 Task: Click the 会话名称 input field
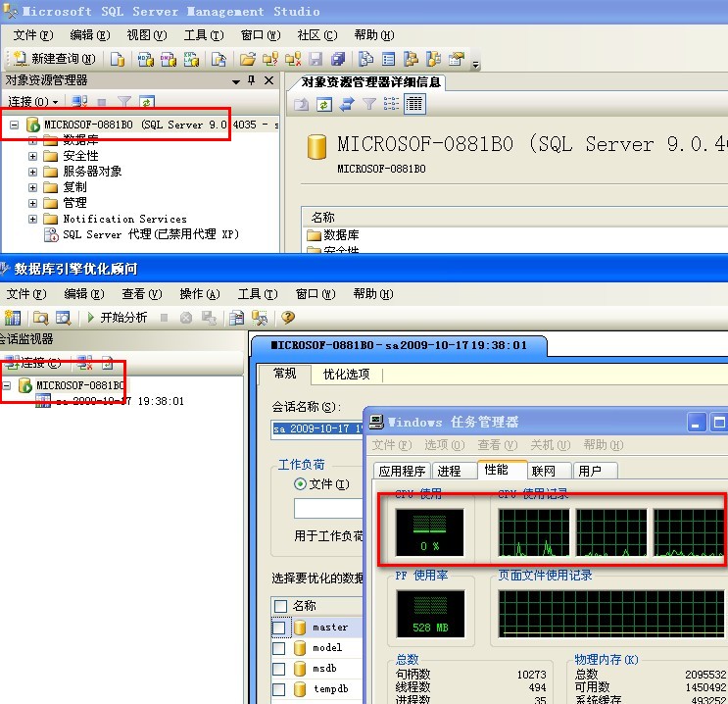(317, 428)
